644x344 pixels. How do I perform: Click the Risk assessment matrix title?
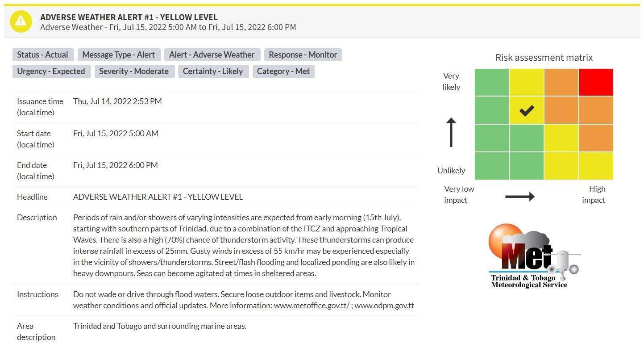[x=544, y=58]
